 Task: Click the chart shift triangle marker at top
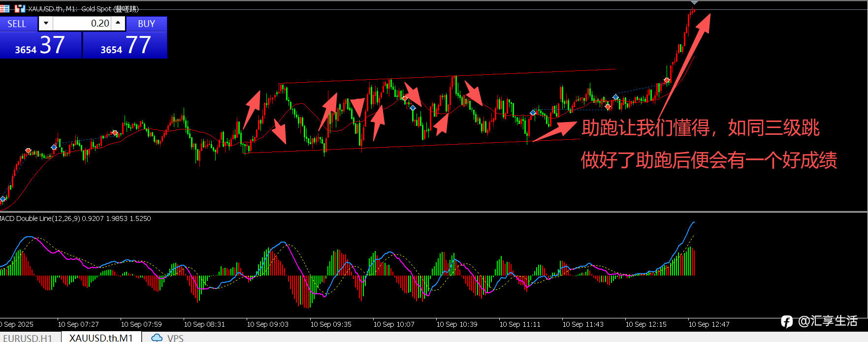[694, 3]
